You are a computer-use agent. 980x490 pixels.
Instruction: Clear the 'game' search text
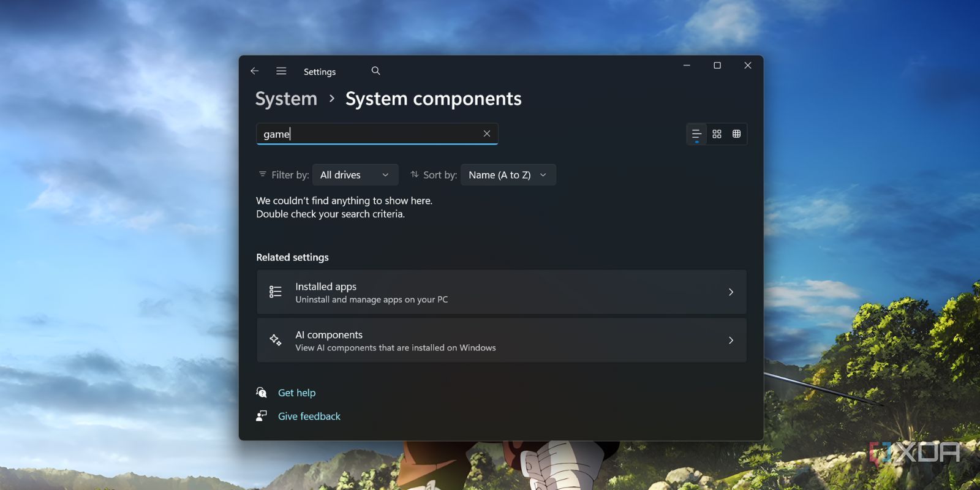(x=487, y=134)
